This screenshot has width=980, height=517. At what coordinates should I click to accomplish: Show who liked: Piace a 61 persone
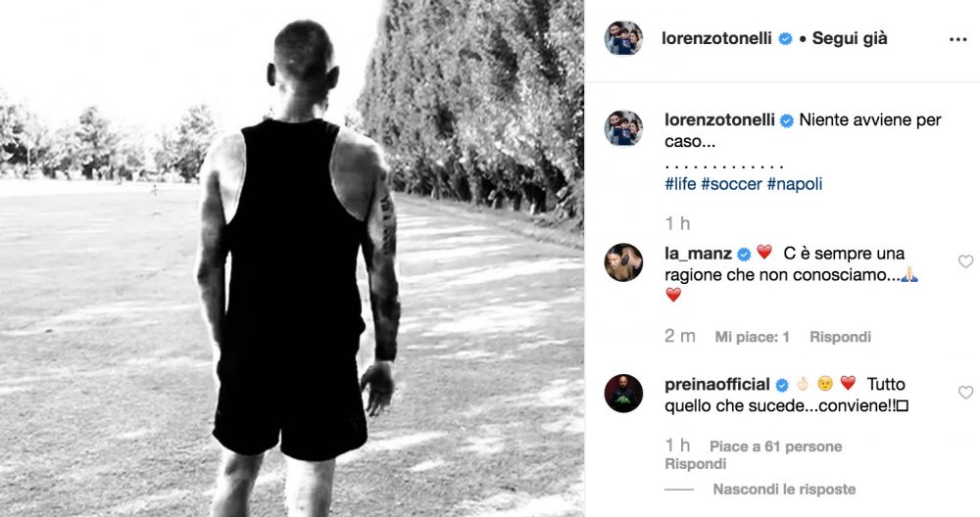click(x=775, y=446)
